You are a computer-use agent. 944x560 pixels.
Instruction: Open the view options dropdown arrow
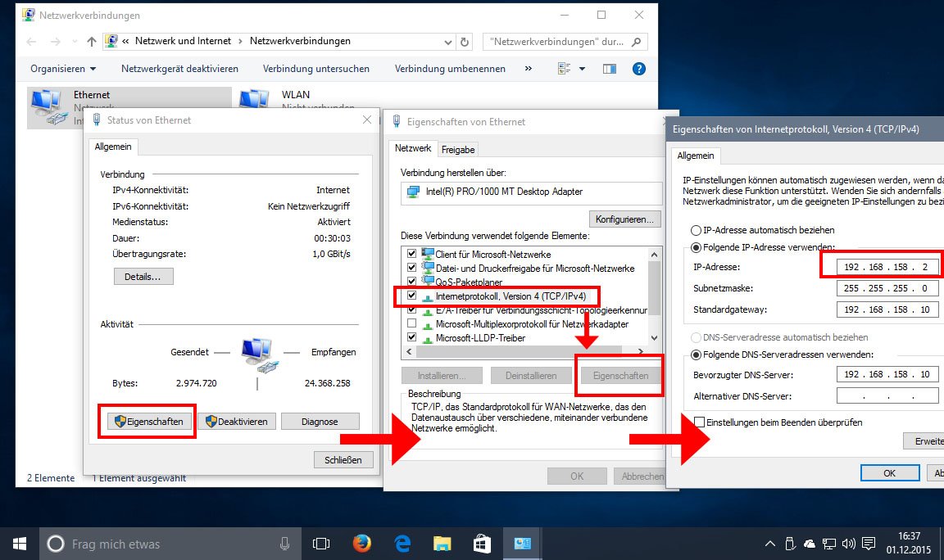pos(582,69)
